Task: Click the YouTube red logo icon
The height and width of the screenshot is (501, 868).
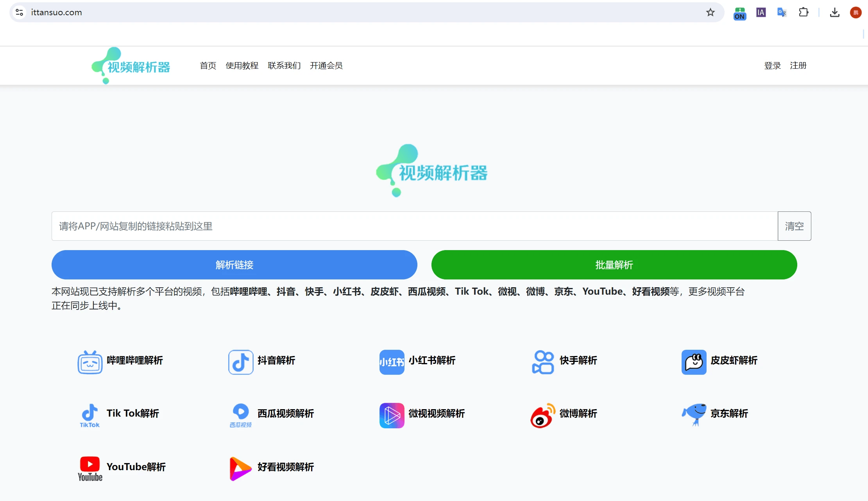Action: click(x=90, y=469)
